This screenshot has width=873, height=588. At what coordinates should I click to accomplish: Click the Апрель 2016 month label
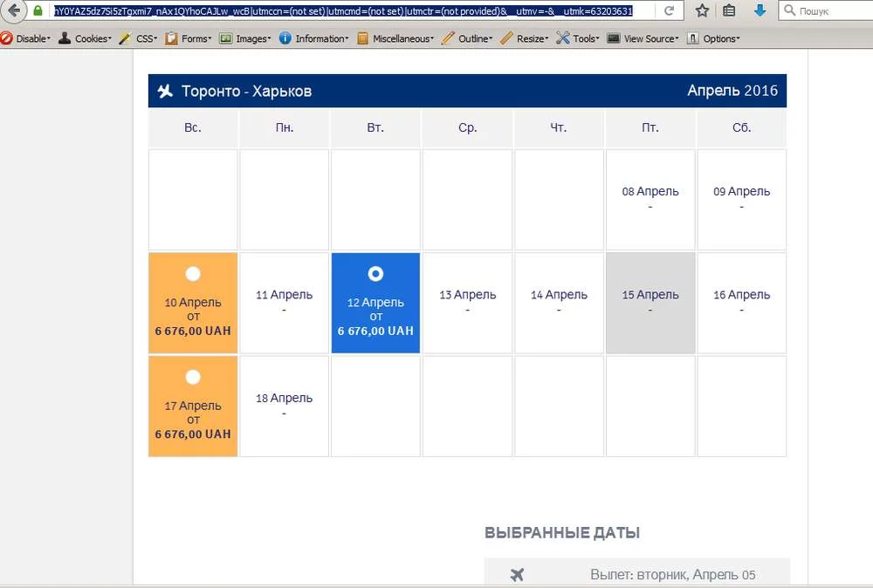tap(732, 91)
